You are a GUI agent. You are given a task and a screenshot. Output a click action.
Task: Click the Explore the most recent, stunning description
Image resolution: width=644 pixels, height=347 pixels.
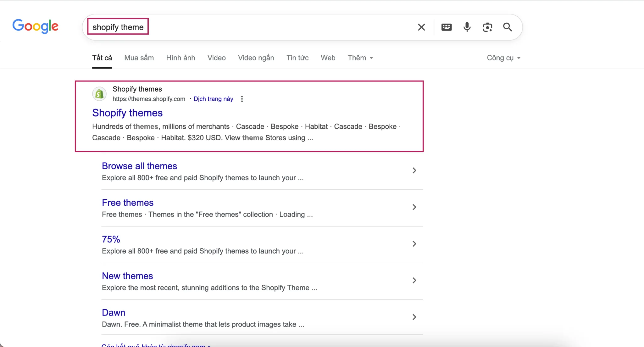[209, 288]
